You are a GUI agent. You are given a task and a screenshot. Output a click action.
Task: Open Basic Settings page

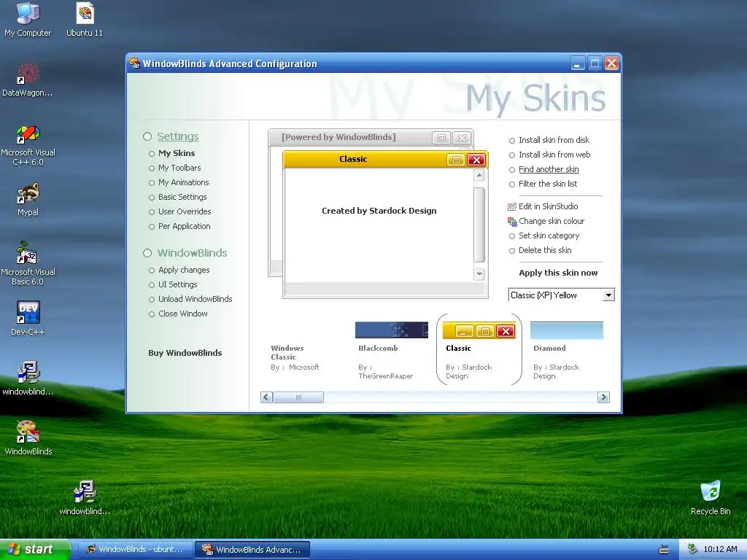point(182,197)
